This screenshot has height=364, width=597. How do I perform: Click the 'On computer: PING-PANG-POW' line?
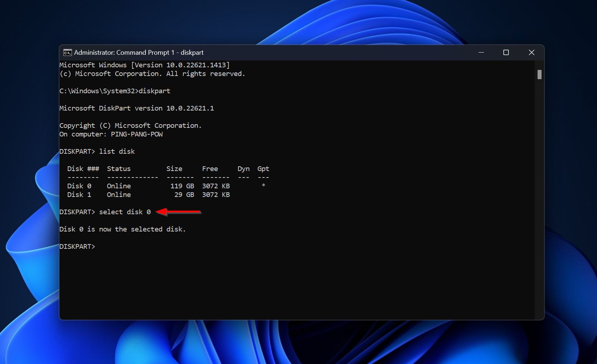(111, 134)
